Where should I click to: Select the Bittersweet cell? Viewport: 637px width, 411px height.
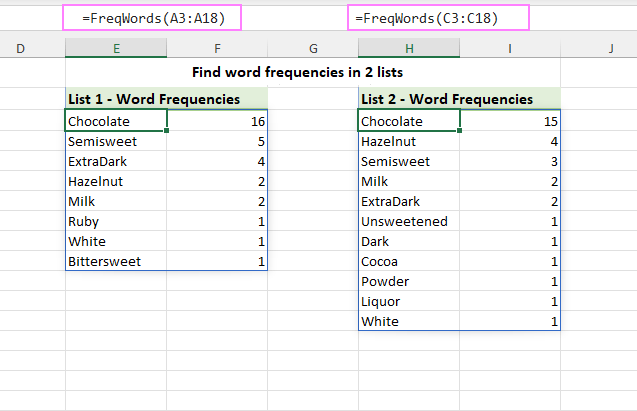tap(116, 261)
